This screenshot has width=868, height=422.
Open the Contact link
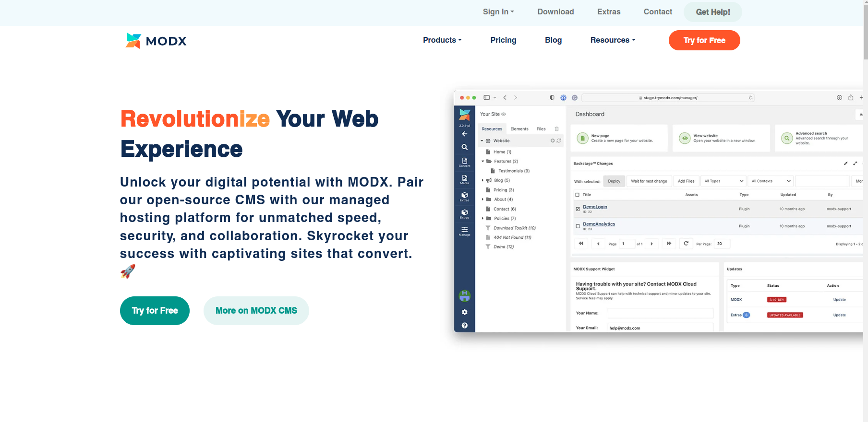tap(658, 12)
